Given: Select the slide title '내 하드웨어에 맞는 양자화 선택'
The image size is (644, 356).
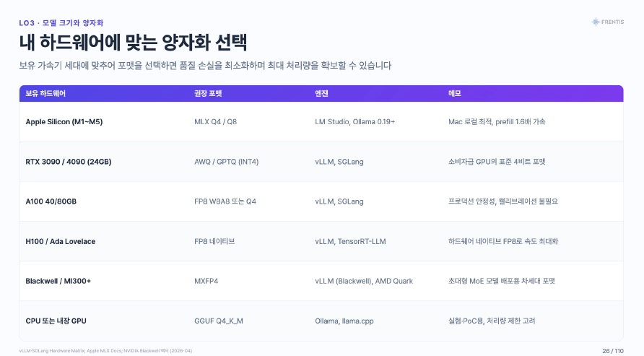Looking at the screenshot, I should click(x=133, y=43).
